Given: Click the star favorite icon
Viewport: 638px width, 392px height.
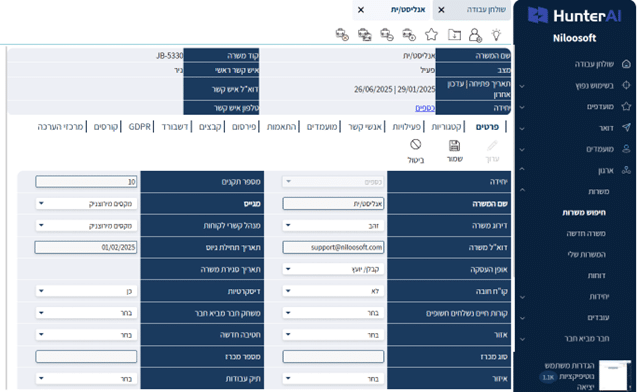Looking at the screenshot, I should [x=431, y=35].
